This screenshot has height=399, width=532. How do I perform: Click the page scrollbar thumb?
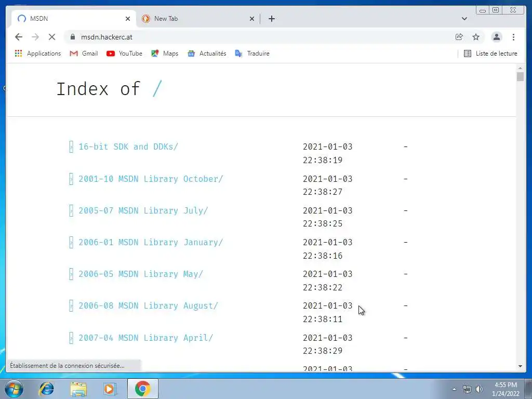(x=520, y=77)
